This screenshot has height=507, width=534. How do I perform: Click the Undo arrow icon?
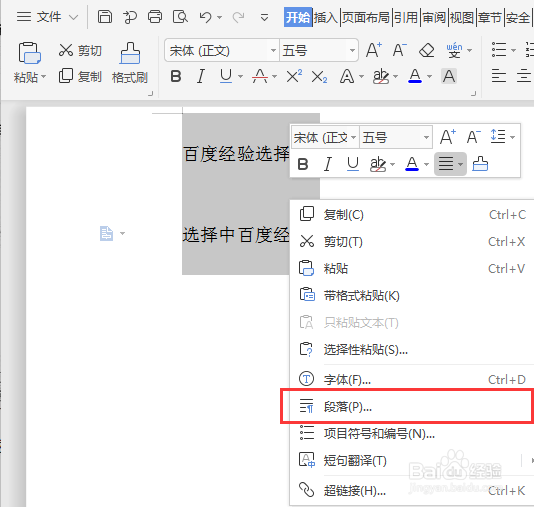[x=205, y=17]
